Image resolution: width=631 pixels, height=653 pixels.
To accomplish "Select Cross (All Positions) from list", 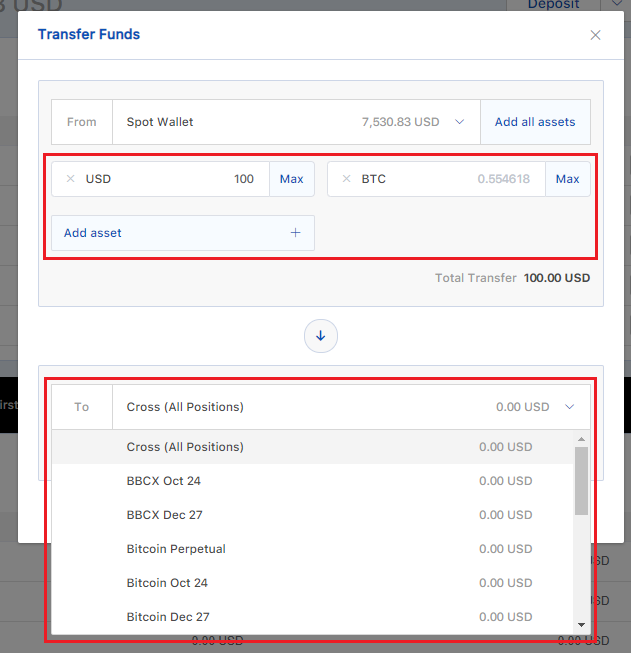I will [x=185, y=447].
